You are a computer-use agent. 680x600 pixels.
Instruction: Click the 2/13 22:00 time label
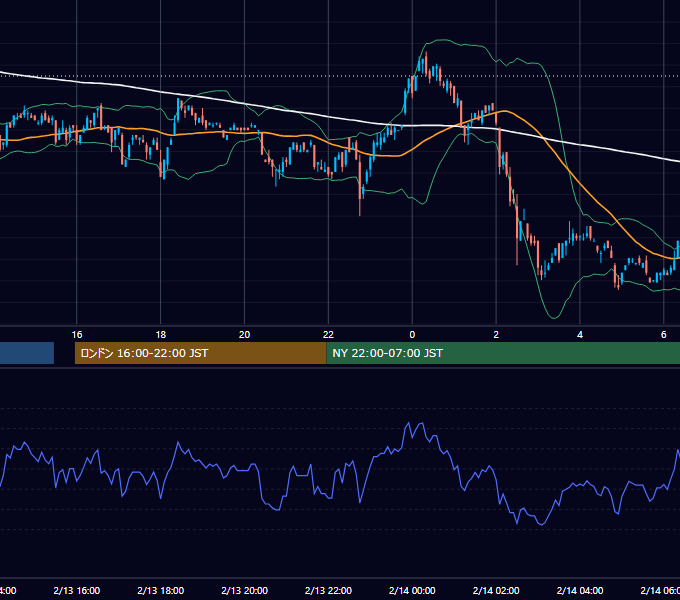[x=328, y=590]
